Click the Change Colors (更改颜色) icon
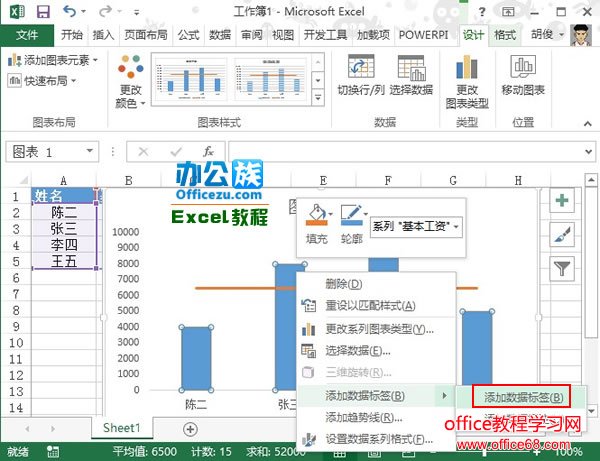The height and width of the screenshot is (461, 600). pyautogui.click(x=130, y=66)
